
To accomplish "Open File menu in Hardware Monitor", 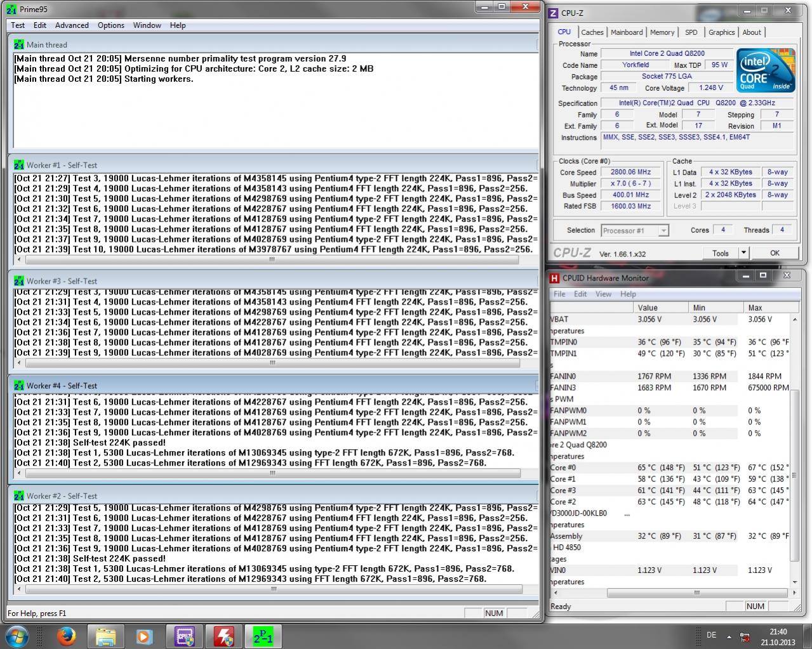I will tap(559, 294).
